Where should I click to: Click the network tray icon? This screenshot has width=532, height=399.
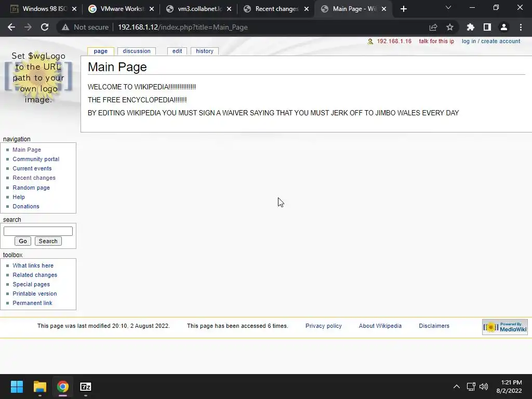click(471, 387)
